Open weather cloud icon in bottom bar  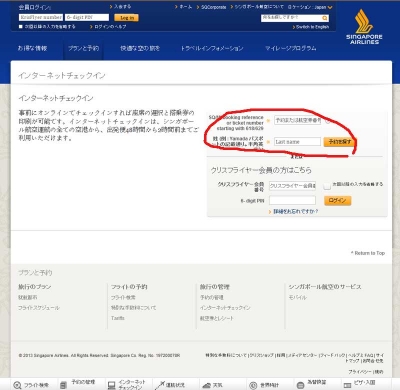click(x=207, y=385)
